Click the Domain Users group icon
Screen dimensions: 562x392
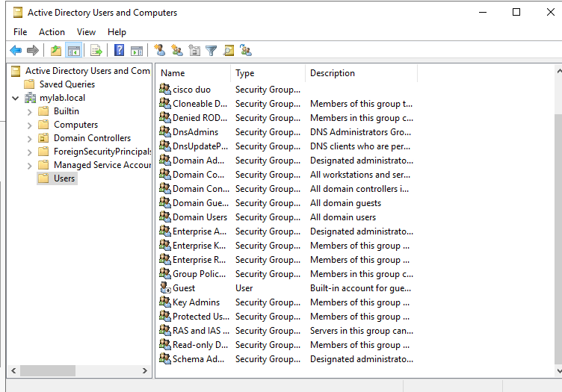[165, 217]
